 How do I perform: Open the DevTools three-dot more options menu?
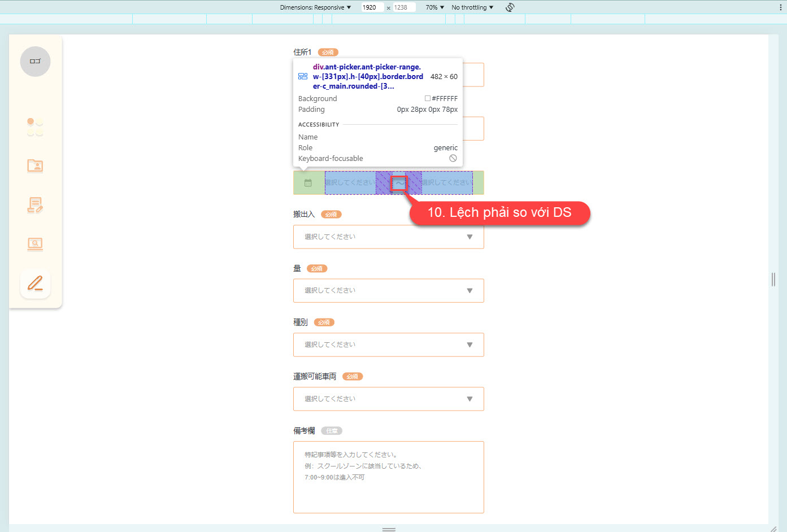click(x=780, y=7)
